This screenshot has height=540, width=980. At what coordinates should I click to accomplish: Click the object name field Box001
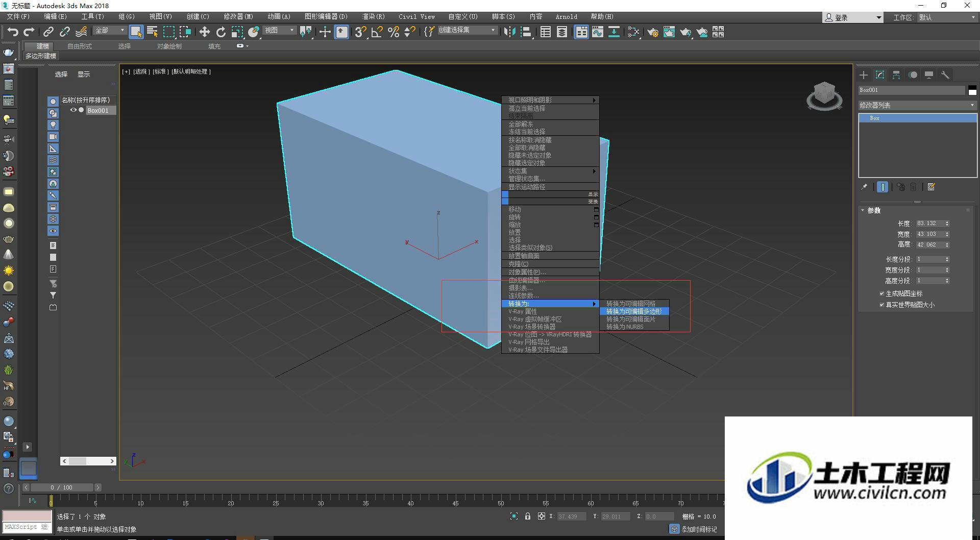(x=912, y=90)
